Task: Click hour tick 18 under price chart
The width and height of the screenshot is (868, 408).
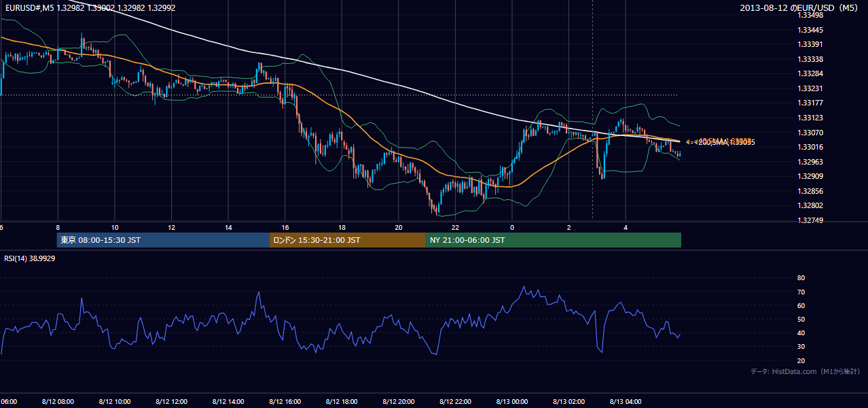Action: pyautogui.click(x=342, y=228)
